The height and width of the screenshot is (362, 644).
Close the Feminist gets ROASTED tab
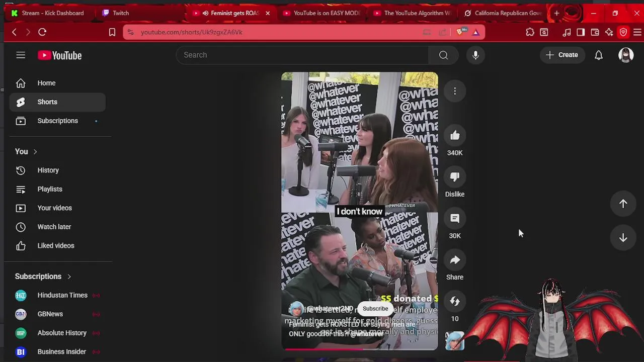coord(268,13)
